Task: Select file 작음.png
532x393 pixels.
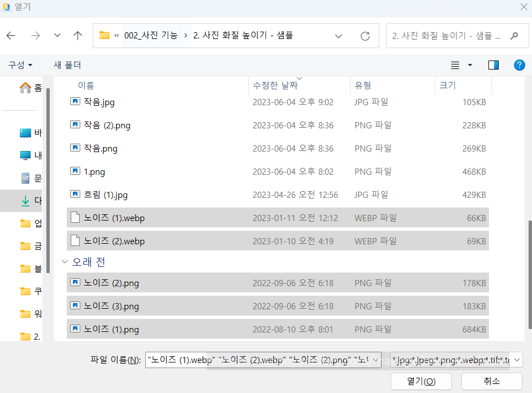Action: pyautogui.click(x=278, y=148)
